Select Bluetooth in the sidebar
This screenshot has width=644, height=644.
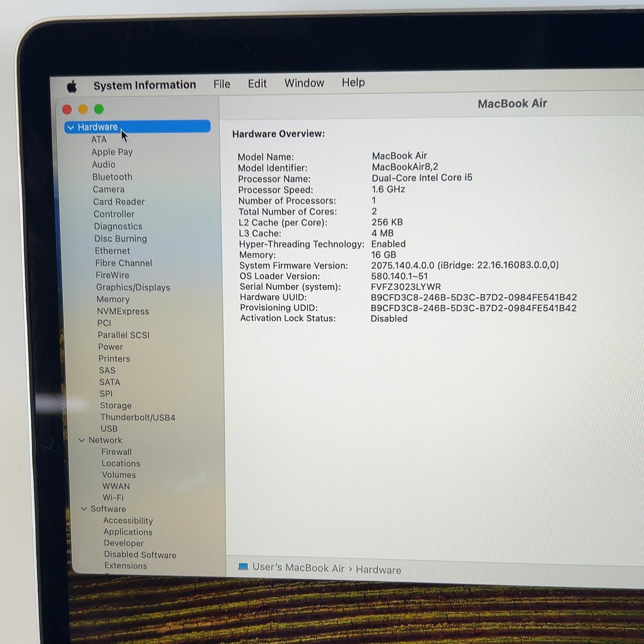(x=112, y=177)
